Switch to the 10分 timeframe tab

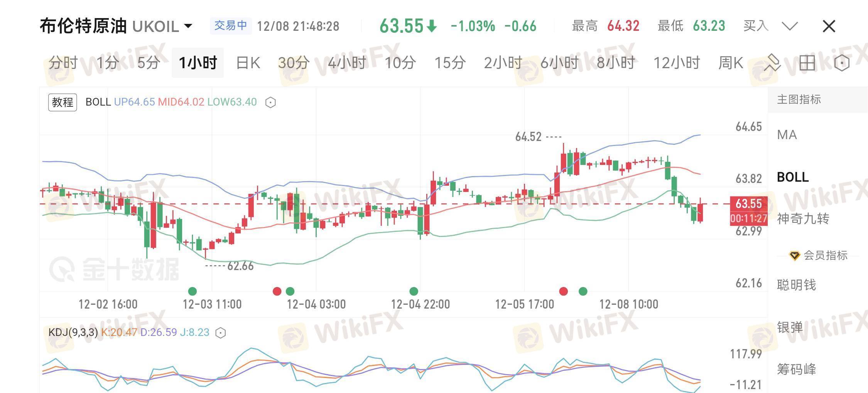click(x=400, y=62)
